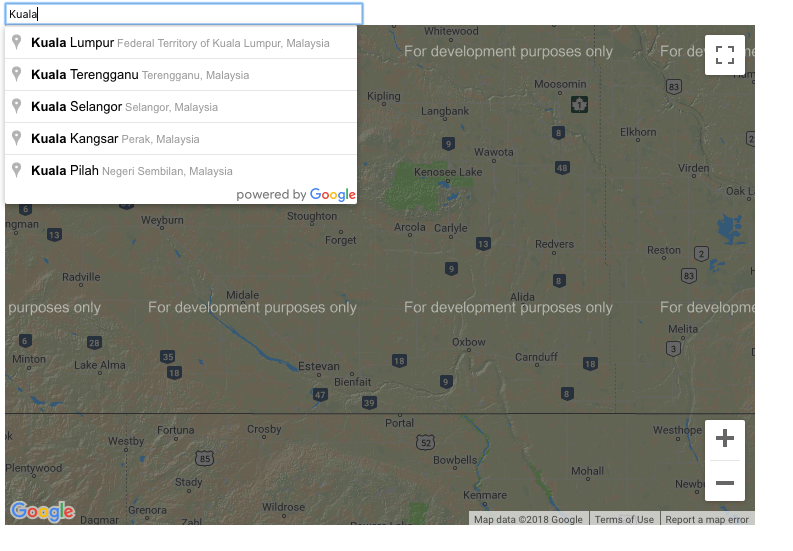The image size is (793, 551).
Task: Click the Carnduff town label on the map
Action: 536,357
